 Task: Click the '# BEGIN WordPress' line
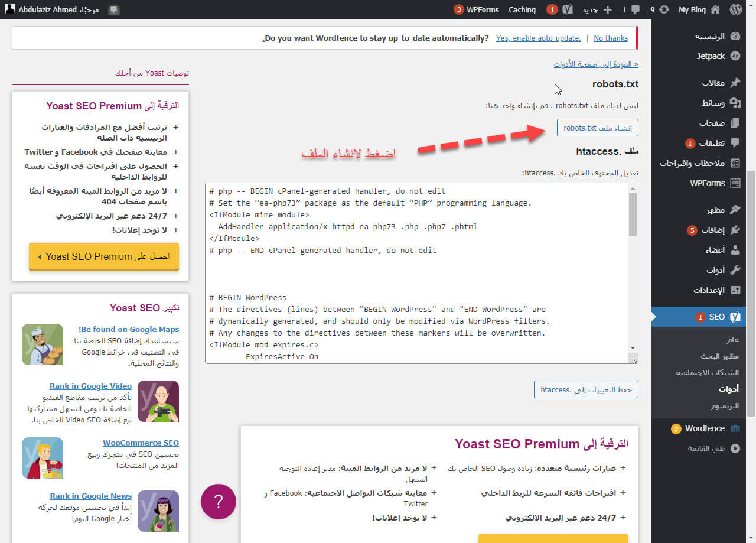248,297
